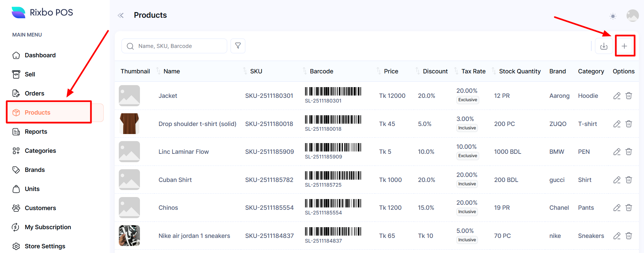Click the Name, SKU, Barcode search field
The width and height of the screenshot is (644, 253).
178,46
